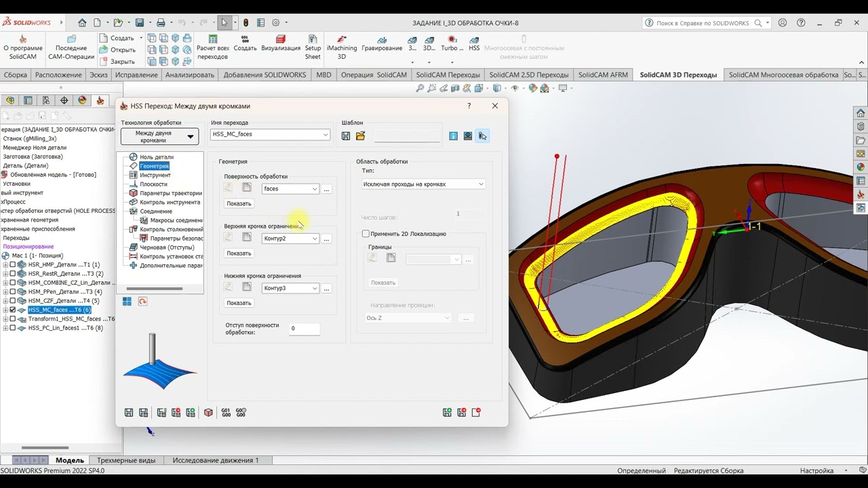
Task: Select Инструмент page in dialog tree
Action: pos(155,175)
